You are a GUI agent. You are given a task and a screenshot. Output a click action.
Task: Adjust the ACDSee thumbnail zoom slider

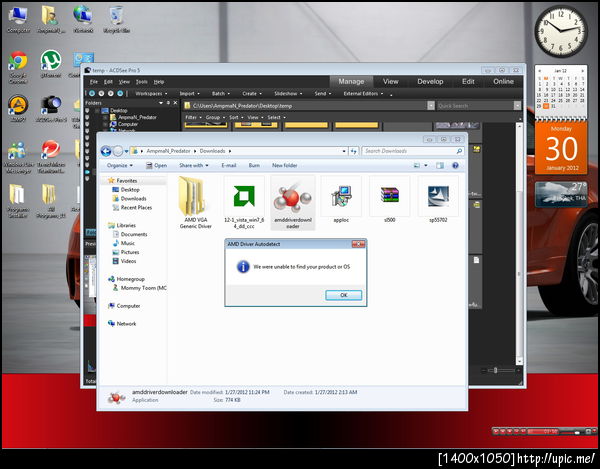[496, 370]
